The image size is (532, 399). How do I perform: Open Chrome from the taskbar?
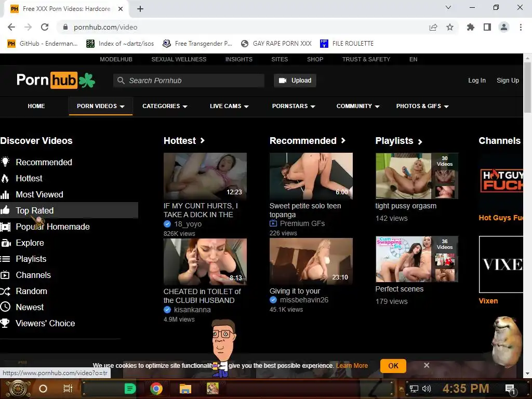156,389
